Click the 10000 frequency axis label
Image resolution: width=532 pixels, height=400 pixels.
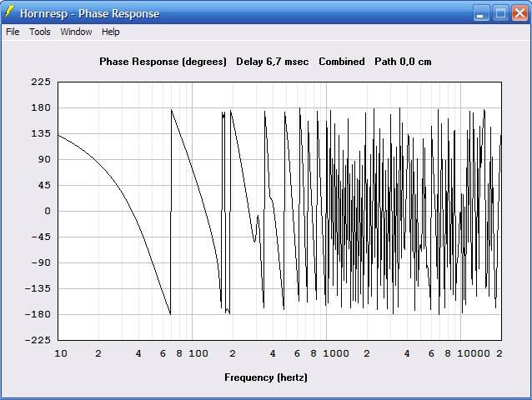point(474,353)
